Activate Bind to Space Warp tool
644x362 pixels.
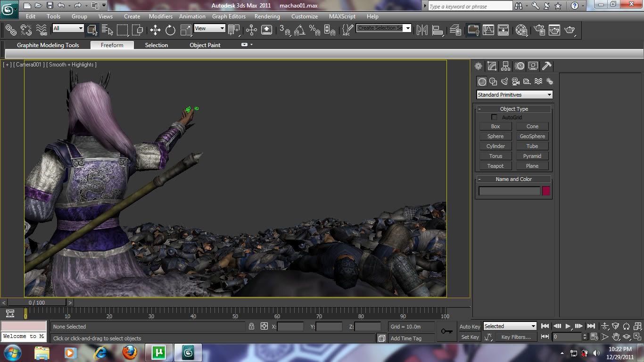[41, 30]
